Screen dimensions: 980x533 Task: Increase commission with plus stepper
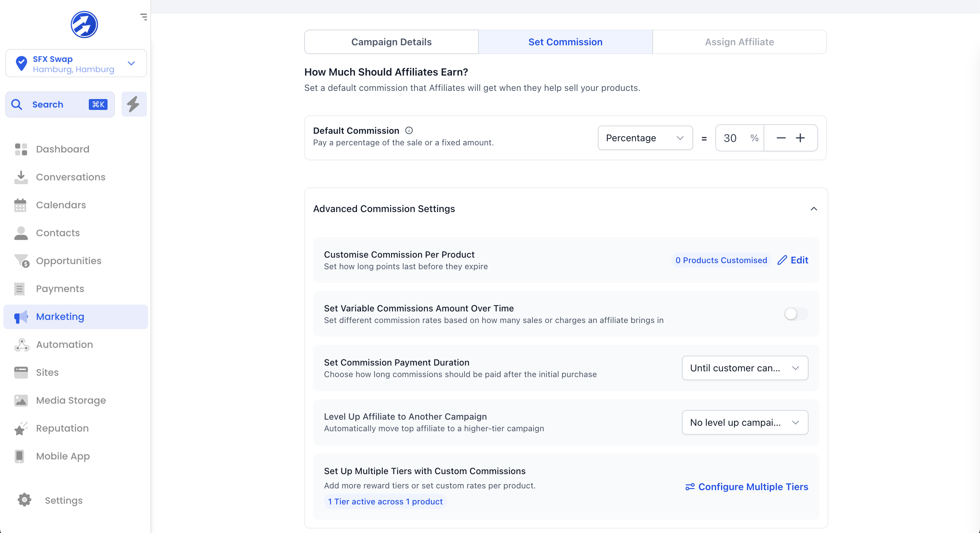(800, 138)
